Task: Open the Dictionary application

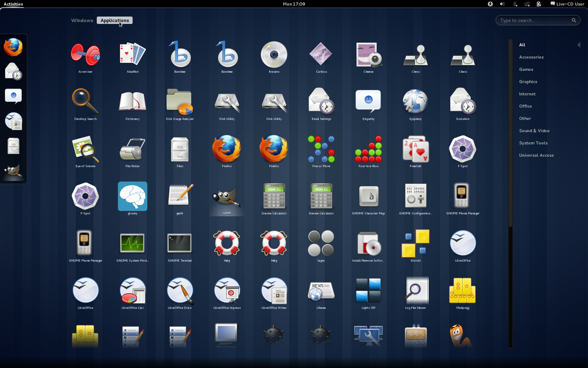Action: coord(133,105)
